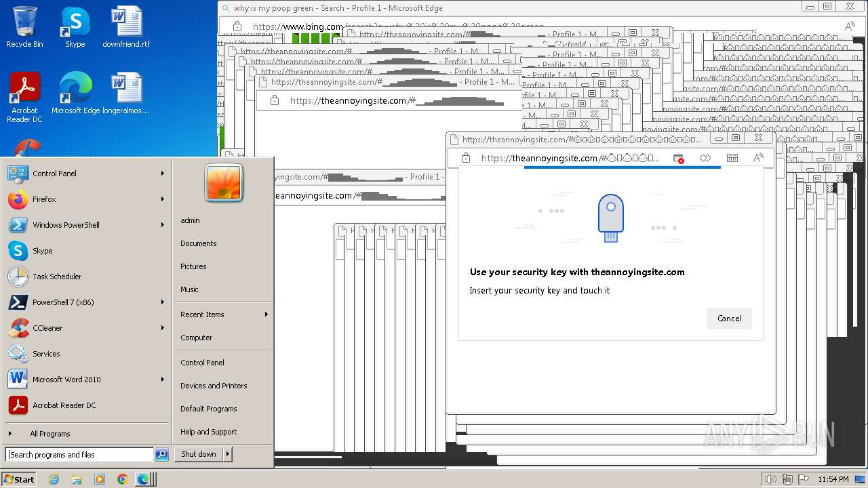Click the Bing window's address bar URL
This screenshot has height=488, width=868.
click(398, 27)
